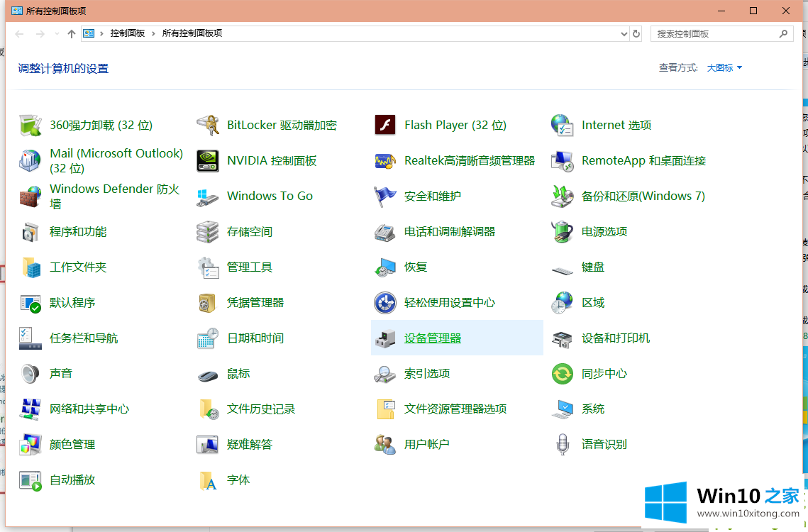Click the 管理工具 icon
Image resolution: width=808 pixels, height=532 pixels.
point(208,267)
